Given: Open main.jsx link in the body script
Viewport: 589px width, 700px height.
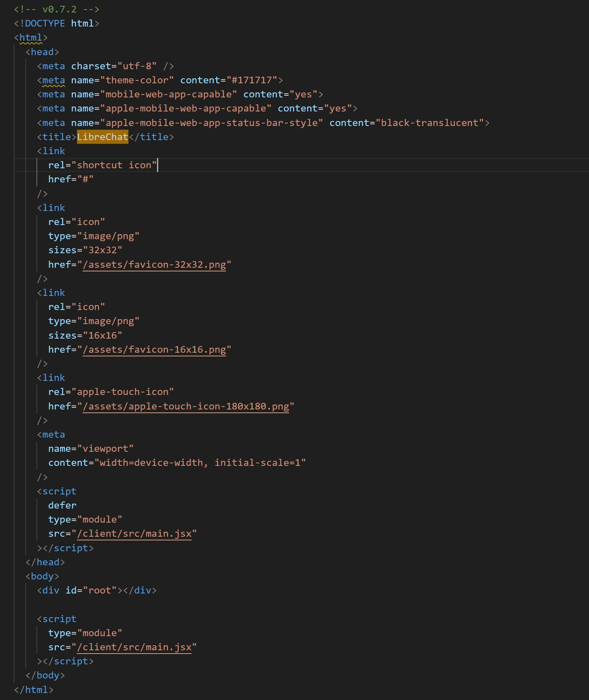Looking at the screenshot, I should coord(134,647).
